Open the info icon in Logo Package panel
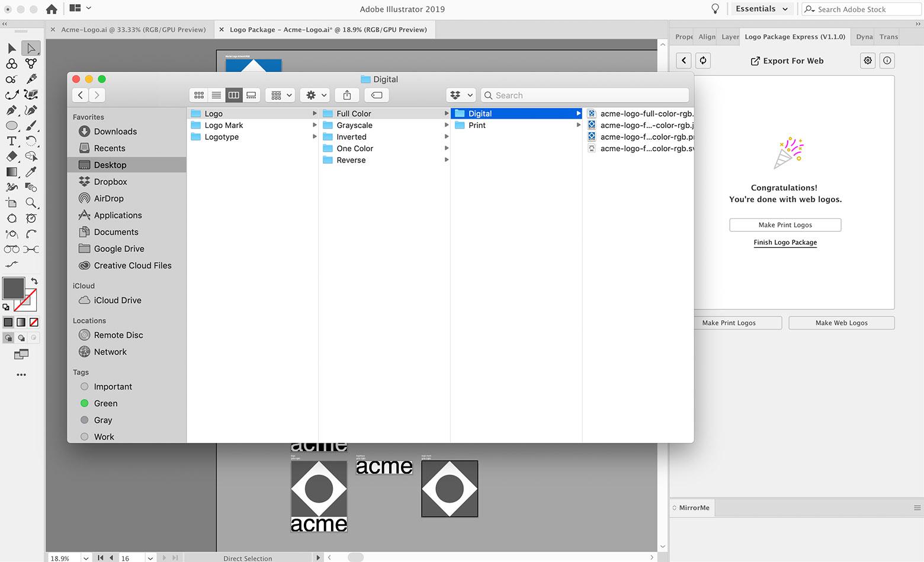 coord(887,60)
